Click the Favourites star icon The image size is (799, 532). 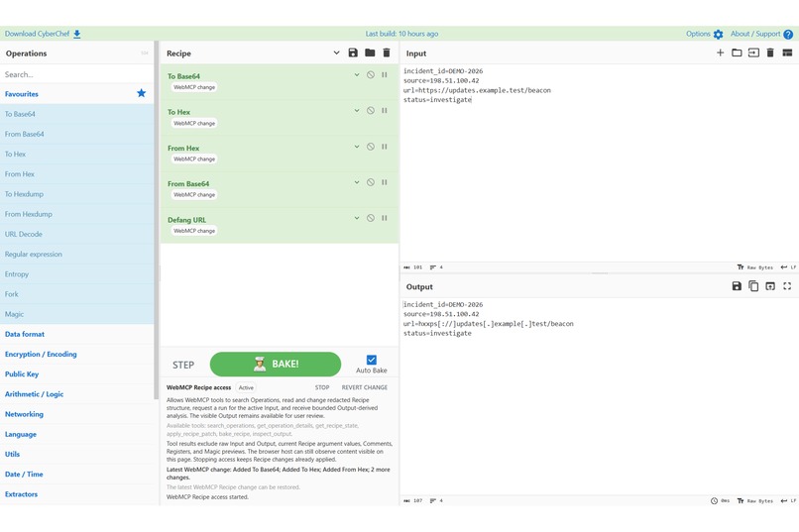pos(141,93)
